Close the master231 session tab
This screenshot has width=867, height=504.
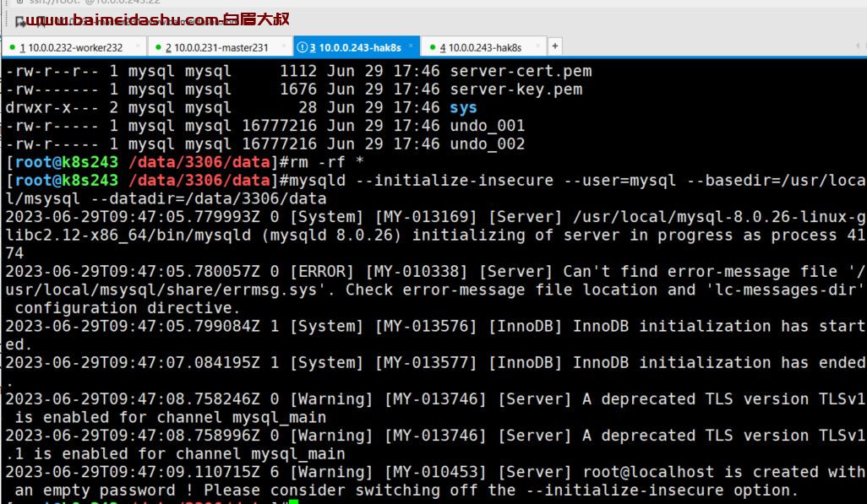(284, 46)
